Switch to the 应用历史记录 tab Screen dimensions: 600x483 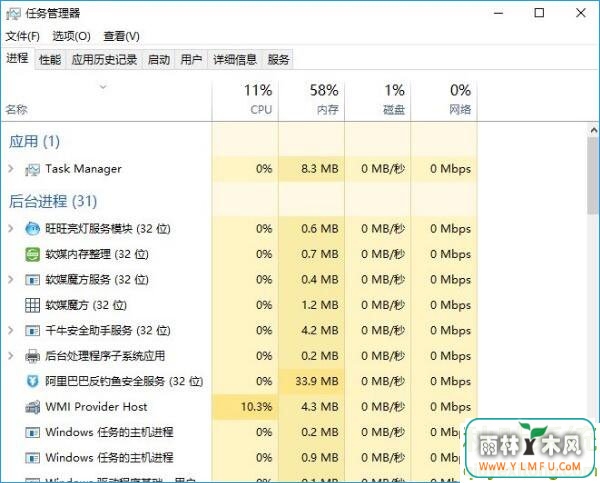(x=104, y=60)
